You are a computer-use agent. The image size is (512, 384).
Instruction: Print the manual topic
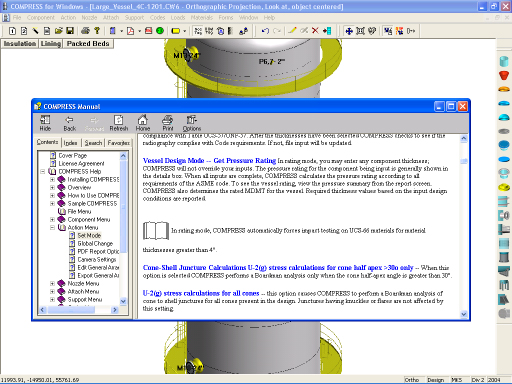pos(168,123)
